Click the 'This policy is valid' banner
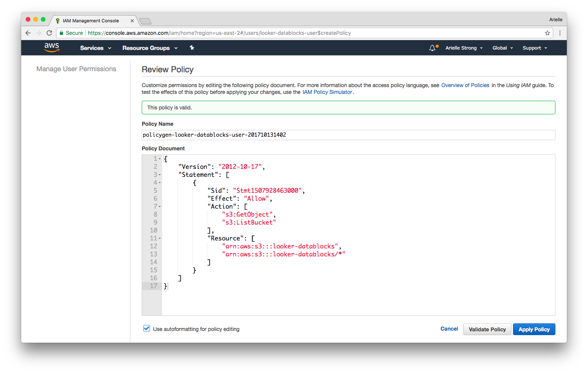This screenshot has height=373, width=588. pos(348,108)
